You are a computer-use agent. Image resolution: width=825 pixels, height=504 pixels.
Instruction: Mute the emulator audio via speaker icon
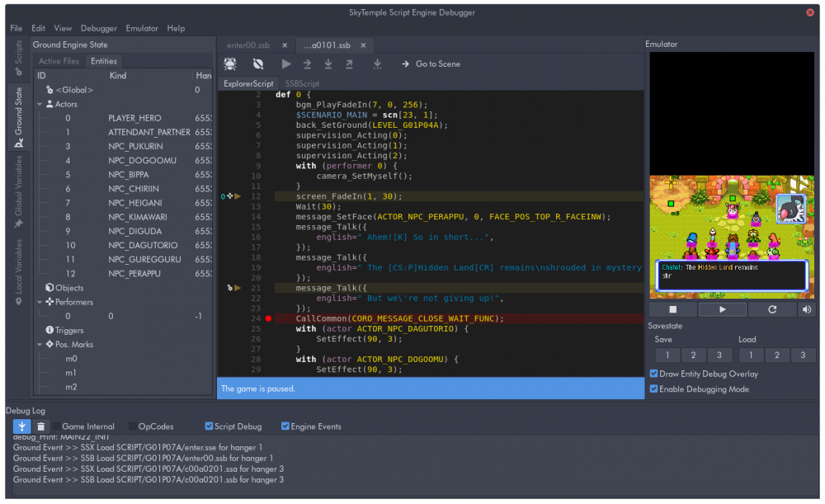tap(805, 309)
